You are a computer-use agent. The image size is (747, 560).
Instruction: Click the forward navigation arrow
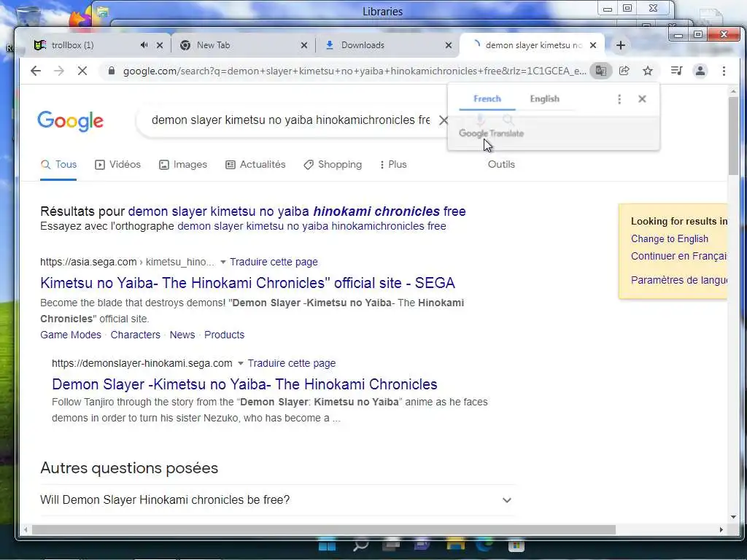[58, 71]
